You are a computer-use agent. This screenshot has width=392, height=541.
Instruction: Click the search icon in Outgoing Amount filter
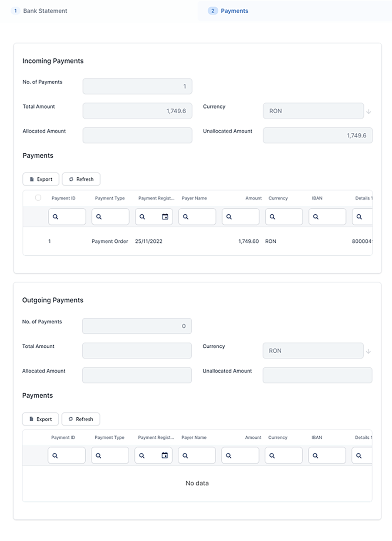229,456
